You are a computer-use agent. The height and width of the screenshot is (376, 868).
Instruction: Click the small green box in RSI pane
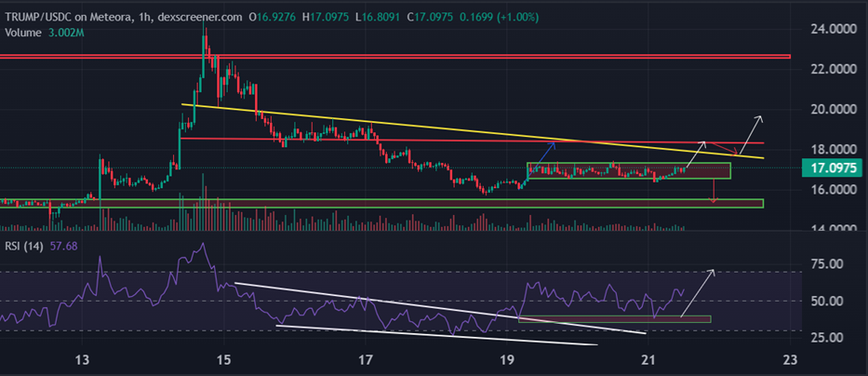coord(614,319)
